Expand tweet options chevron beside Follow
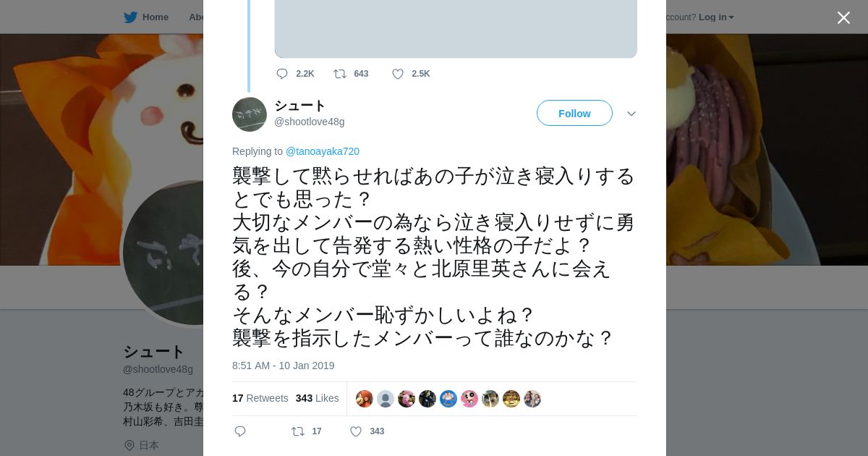The height and width of the screenshot is (456, 868). [x=631, y=114]
